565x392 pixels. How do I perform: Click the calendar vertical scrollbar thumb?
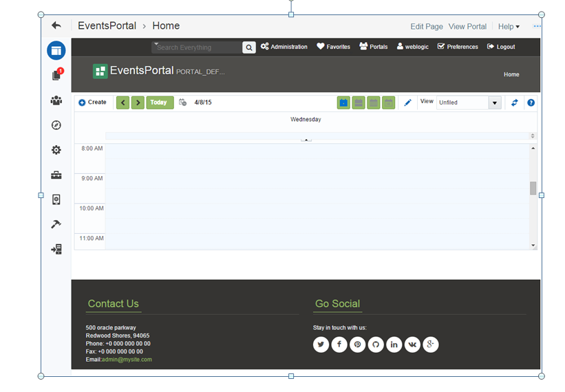533,188
